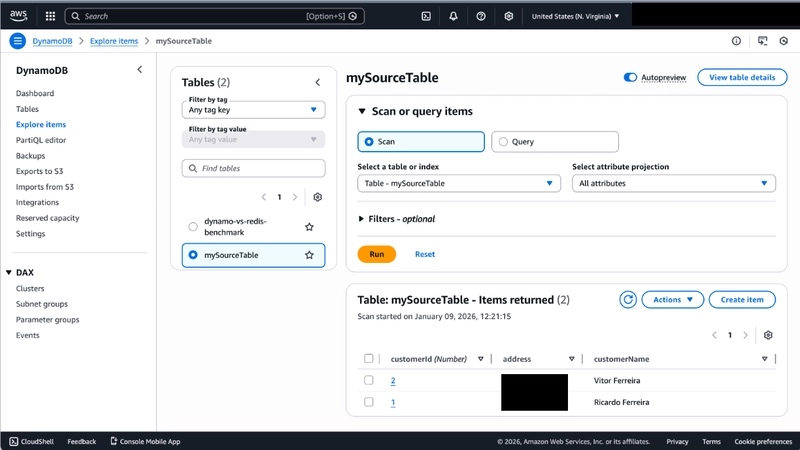This screenshot has height=450, width=800.
Task: Click the Reset link
Action: [424, 254]
